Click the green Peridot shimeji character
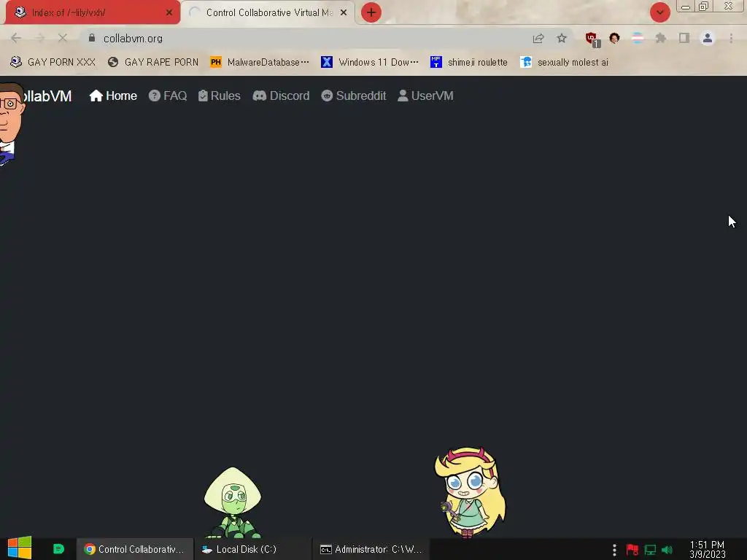 pos(233,503)
